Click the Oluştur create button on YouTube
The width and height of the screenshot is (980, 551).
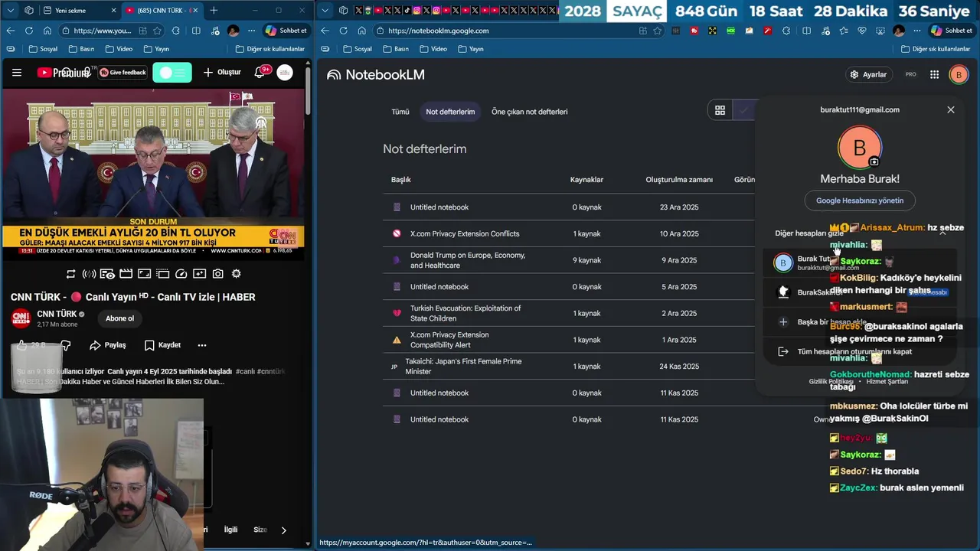pyautogui.click(x=222, y=73)
